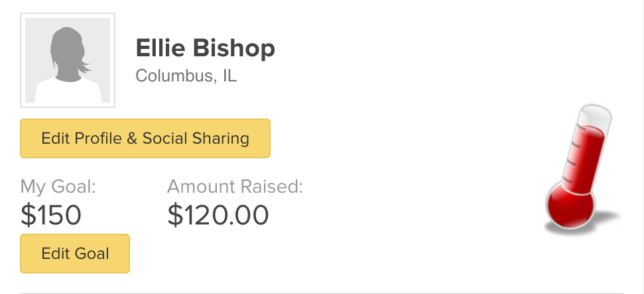Click the "Amount Raised:" label
The height and width of the screenshot is (294, 644).
[x=235, y=187]
